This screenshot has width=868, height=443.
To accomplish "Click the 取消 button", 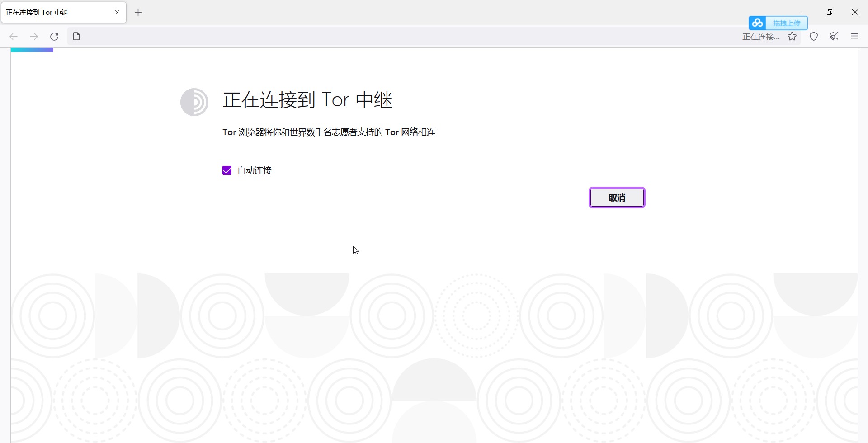I will pos(617,198).
